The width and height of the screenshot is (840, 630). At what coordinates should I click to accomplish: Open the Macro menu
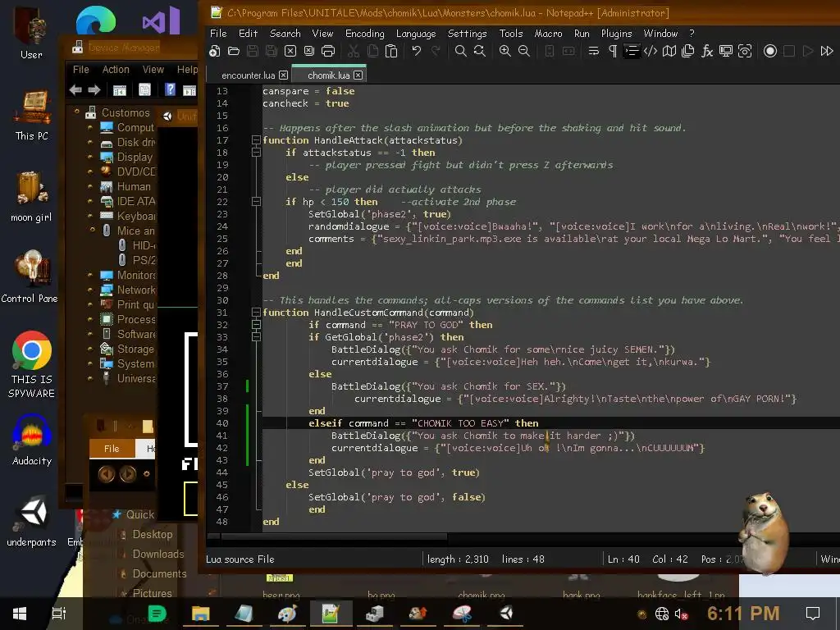548,33
